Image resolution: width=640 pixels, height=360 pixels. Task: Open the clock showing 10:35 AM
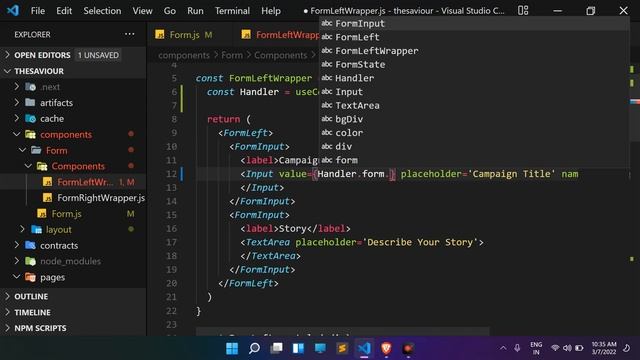[x=604, y=348]
